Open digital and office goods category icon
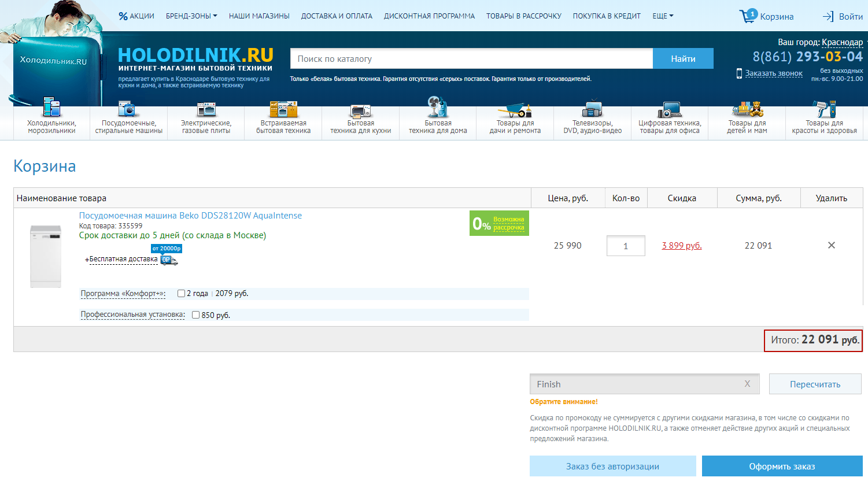The image size is (868, 481). click(670, 109)
